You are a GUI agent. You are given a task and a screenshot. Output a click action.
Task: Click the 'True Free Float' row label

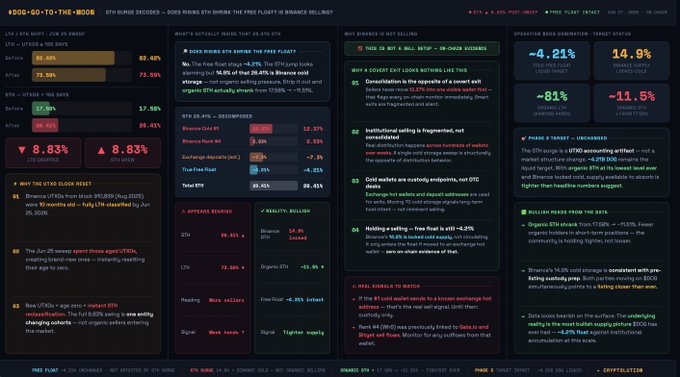(x=199, y=170)
